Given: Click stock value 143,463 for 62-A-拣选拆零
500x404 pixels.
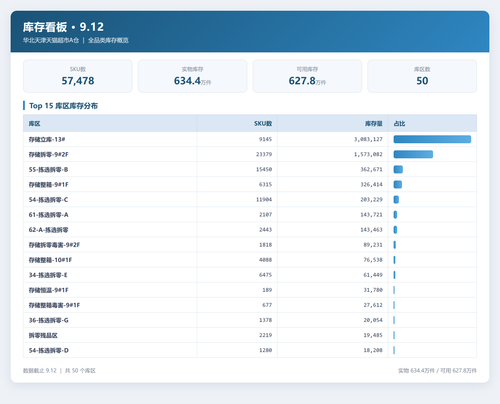Looking at the screenshot, I should [x=371, y=230].
